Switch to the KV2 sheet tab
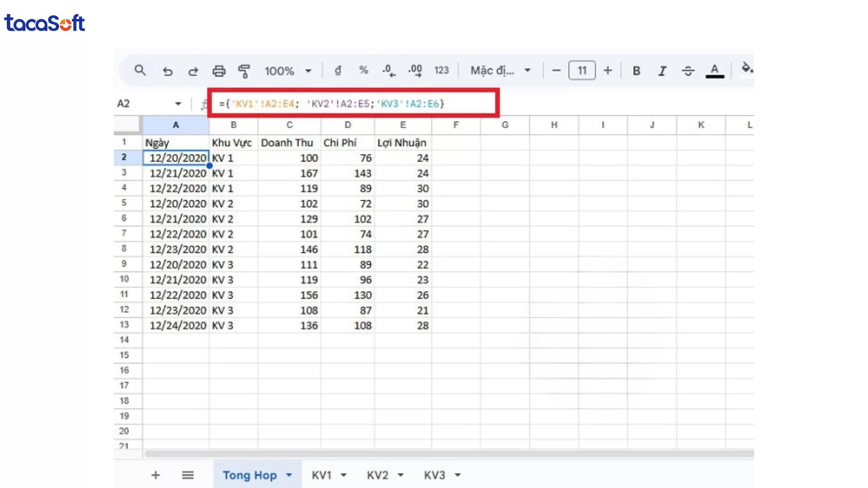 point(378,475)
